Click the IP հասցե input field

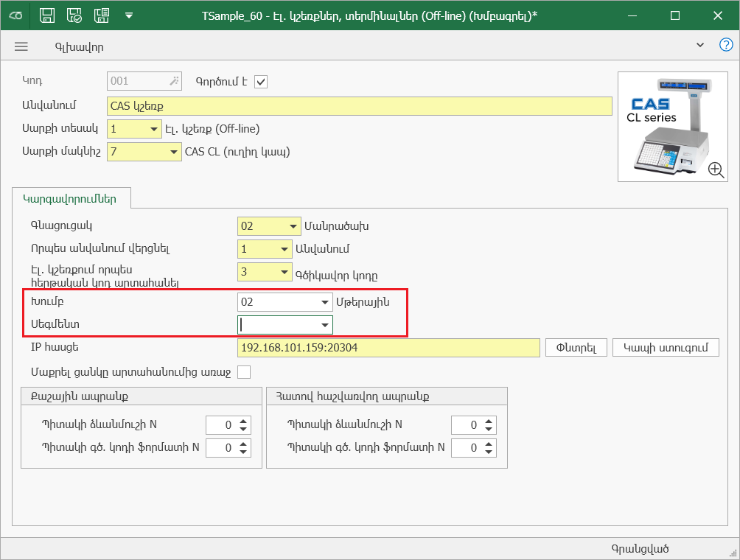coord(388,347)
